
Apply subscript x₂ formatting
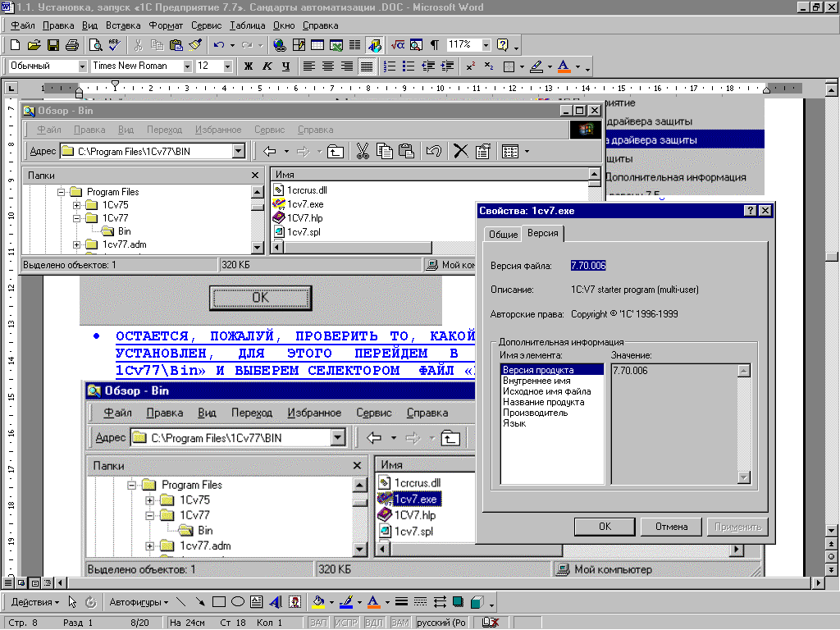coord(489,66)
